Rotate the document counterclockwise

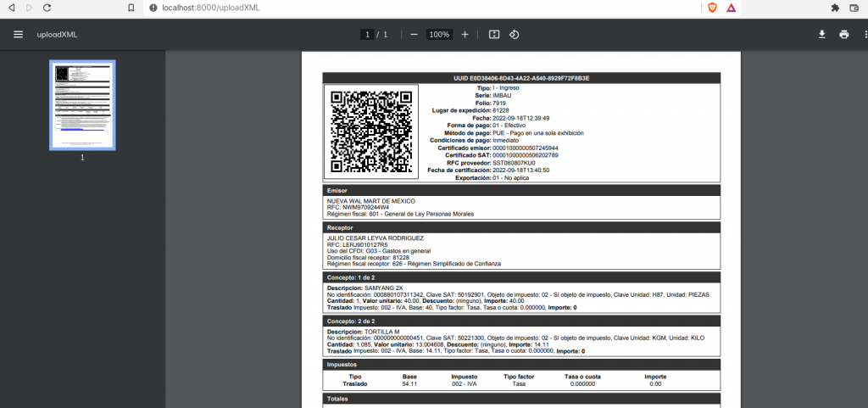(515, 35)
